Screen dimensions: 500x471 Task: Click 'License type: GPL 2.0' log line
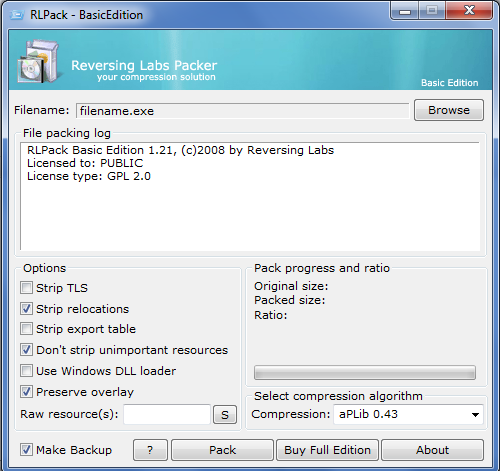click(89, 176)
